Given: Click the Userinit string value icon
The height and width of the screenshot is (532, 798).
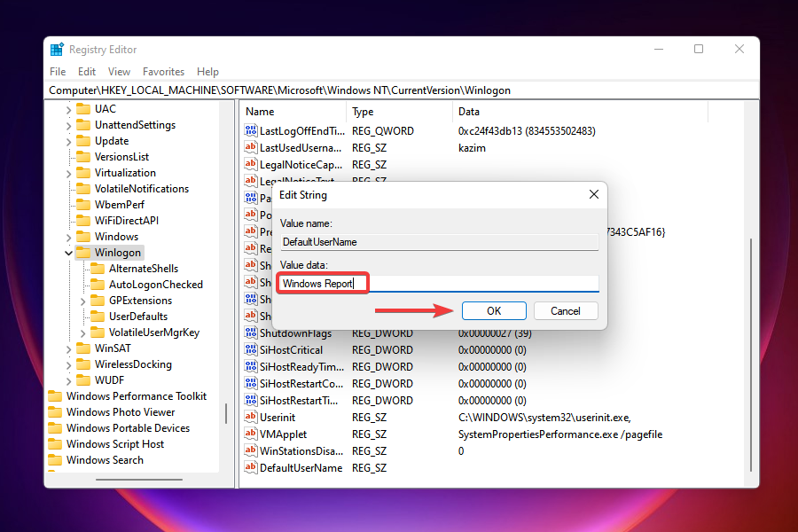Looking at the screenshot, I should tap(250, 417).
